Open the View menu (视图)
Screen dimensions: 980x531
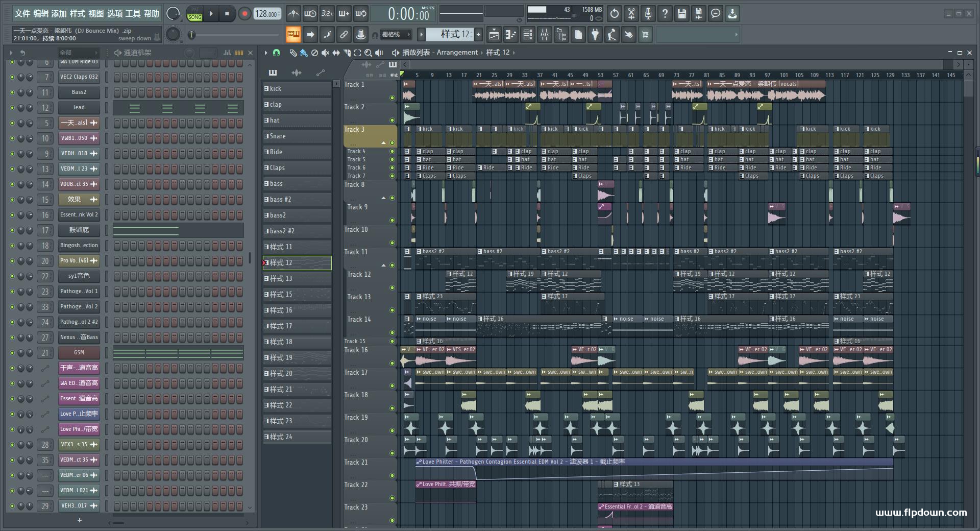(96, 14)
